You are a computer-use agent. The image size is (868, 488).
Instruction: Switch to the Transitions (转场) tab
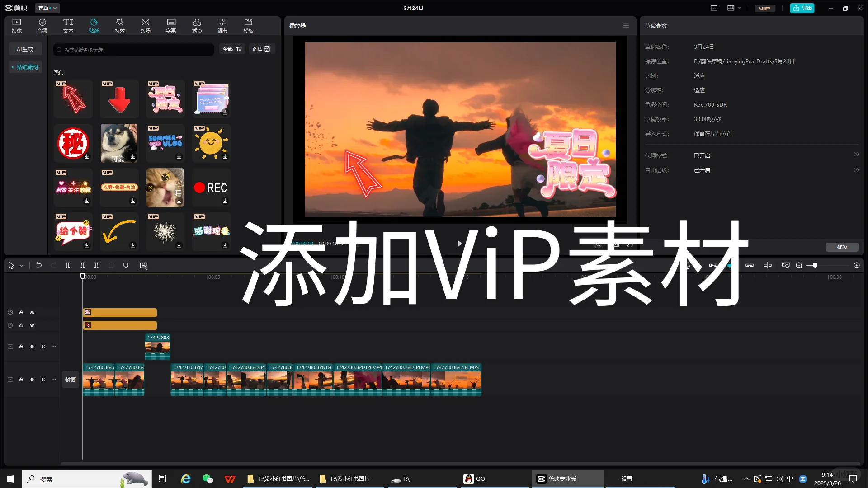(x=145, y=25)
